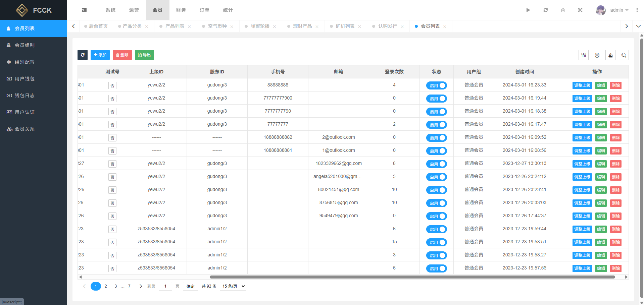Click the dark table refresh button

click(x=83, y=55)
